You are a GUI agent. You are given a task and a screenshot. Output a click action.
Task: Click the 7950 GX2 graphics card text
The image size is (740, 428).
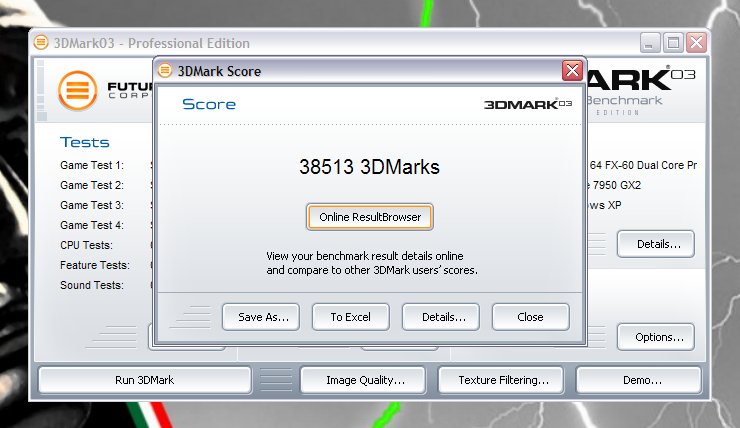coord(614,185)
